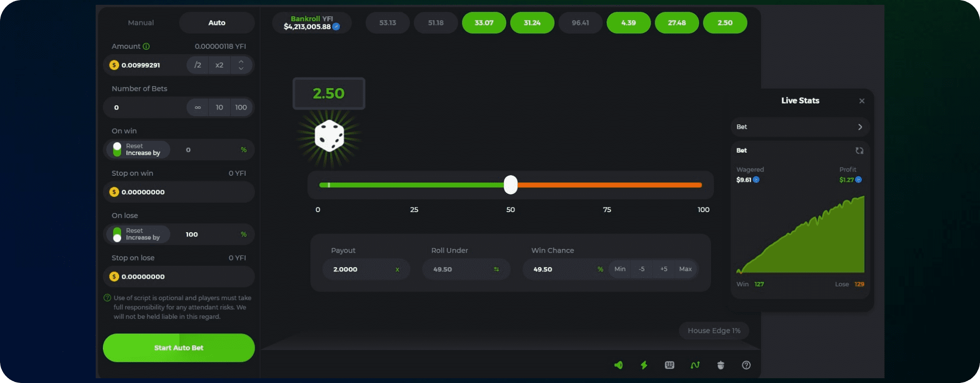The height and width of the screenshot is (383, 980).
Task: Click the lightning bolt turbo icon
Action: 644,365
